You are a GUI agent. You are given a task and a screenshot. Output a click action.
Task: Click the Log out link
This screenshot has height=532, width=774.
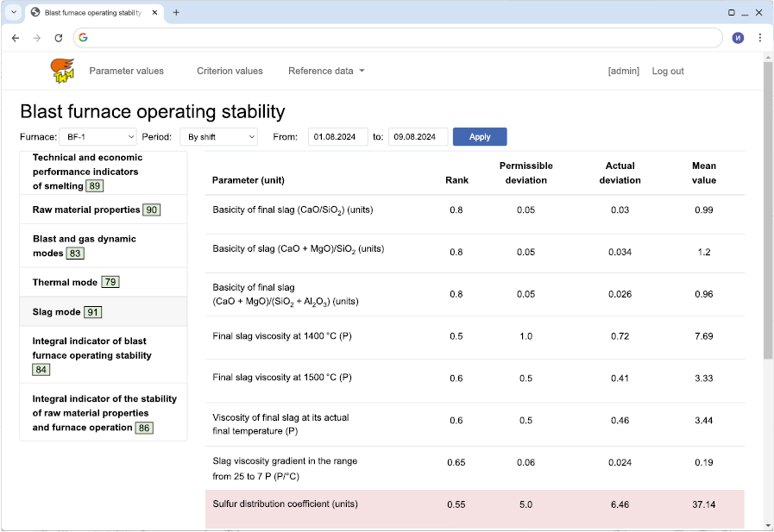coord(667,71)
